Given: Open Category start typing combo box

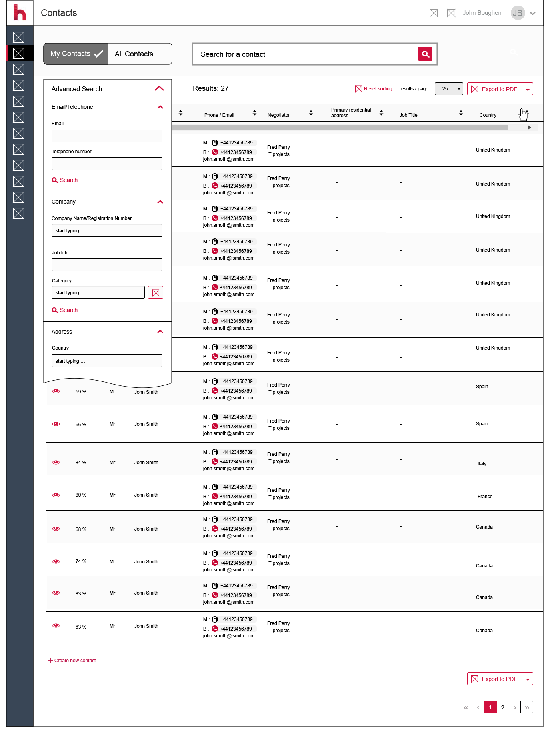Looking at the screenshot, I should [x=98, y=292].
